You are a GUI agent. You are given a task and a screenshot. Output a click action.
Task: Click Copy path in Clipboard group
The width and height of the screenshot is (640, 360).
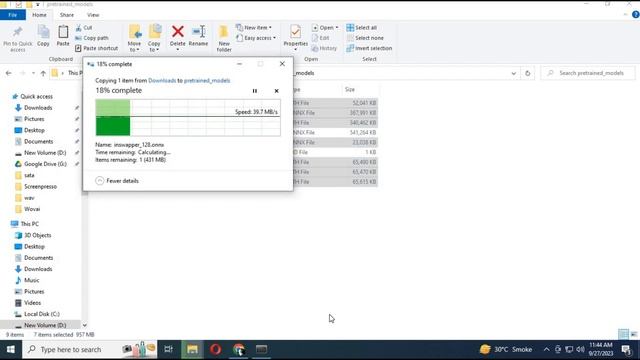click(92, 38)
